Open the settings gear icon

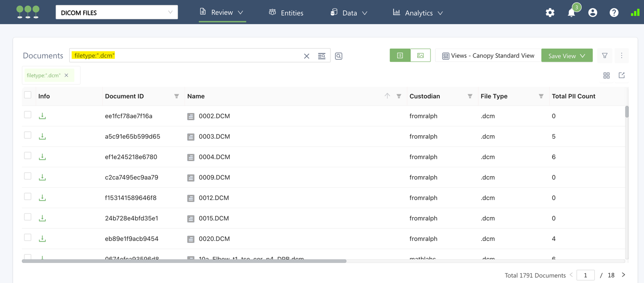(x=550, y=13)
